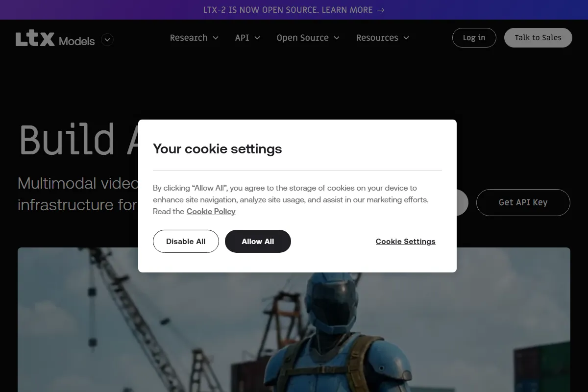Click the LTX logo in the header
The width and height of the screenshot is (588, 392).
point(35,39)
